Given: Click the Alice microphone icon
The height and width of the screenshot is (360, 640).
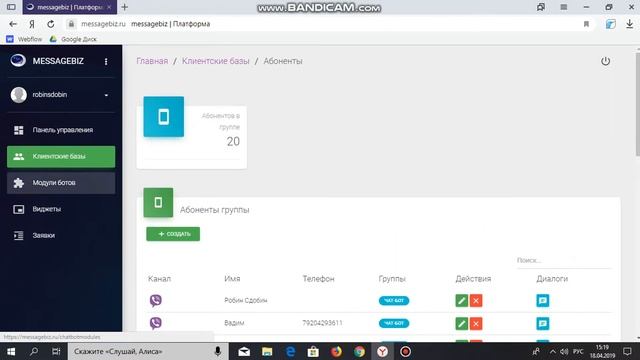Looking at the screenshot, I should tap(218, 351).
